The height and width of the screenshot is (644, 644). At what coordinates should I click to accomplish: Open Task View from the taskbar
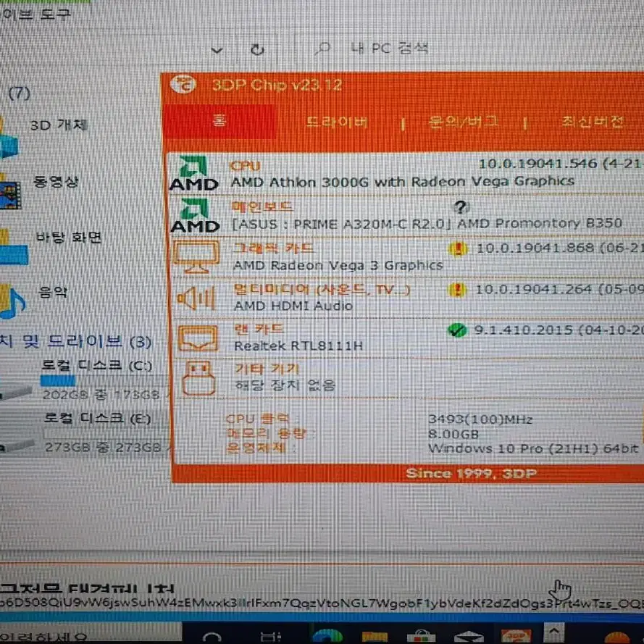271,637
